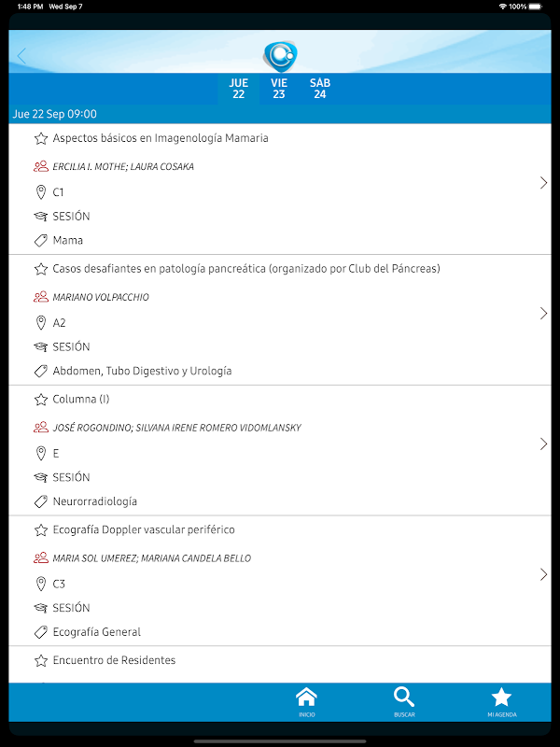The image size is (560, 747).
Task: Toggle favorite star for Ecografía Doppler session
Action: (x=41, y=529)
